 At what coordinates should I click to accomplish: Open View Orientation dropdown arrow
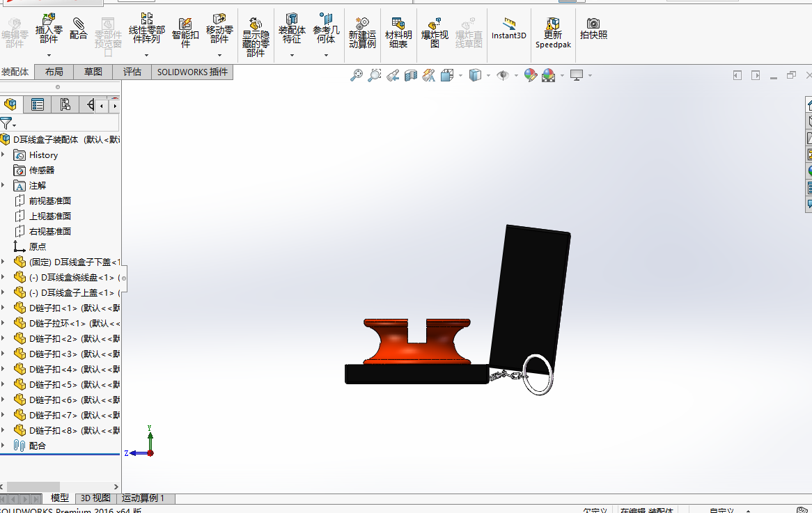pos(461,76)
